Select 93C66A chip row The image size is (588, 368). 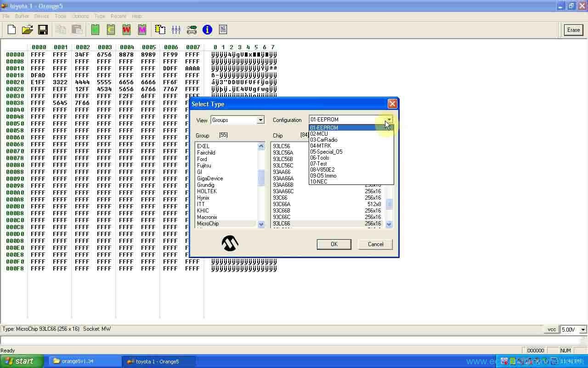[x=328, y=204]
